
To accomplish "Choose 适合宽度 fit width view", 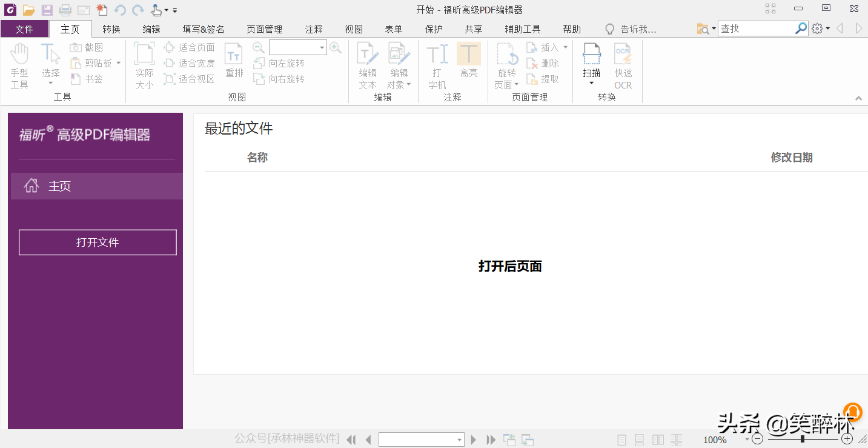I will [189, 63].
